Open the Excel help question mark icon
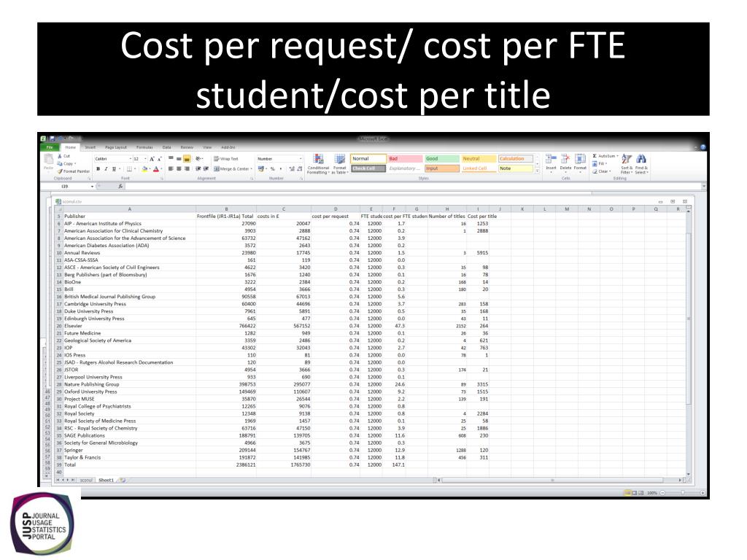Viewport: 747px width, 560px height. (703, 147)
